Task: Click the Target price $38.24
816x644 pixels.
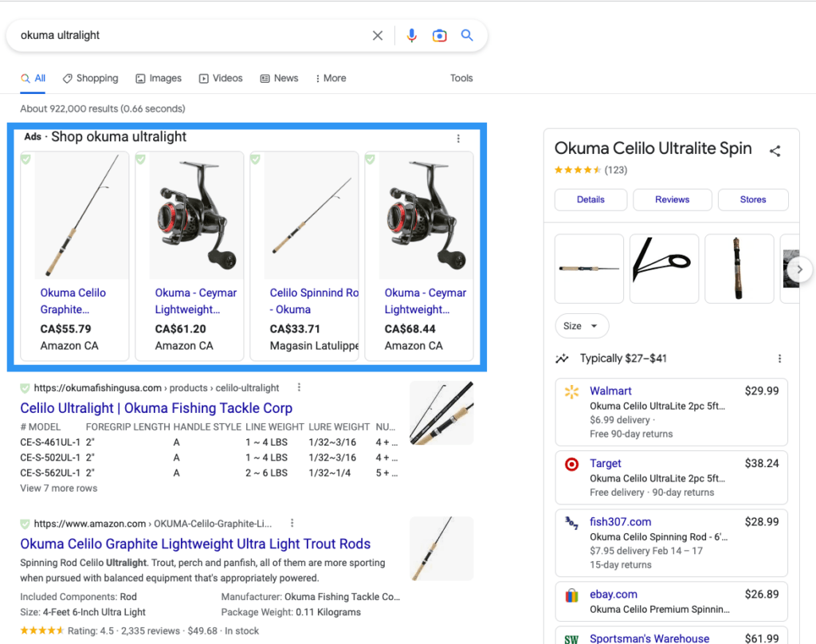Action: coord(762,463)
